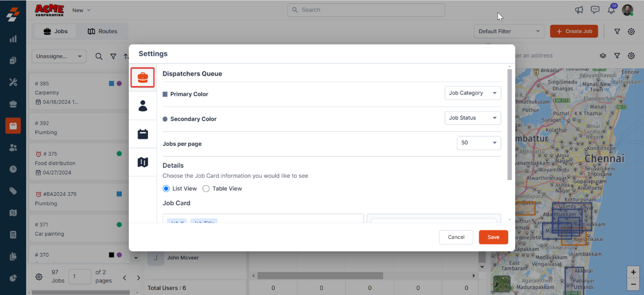The image size is (644, 295).
Task: Click the notifications bell icon
Action: click(611, 10)
